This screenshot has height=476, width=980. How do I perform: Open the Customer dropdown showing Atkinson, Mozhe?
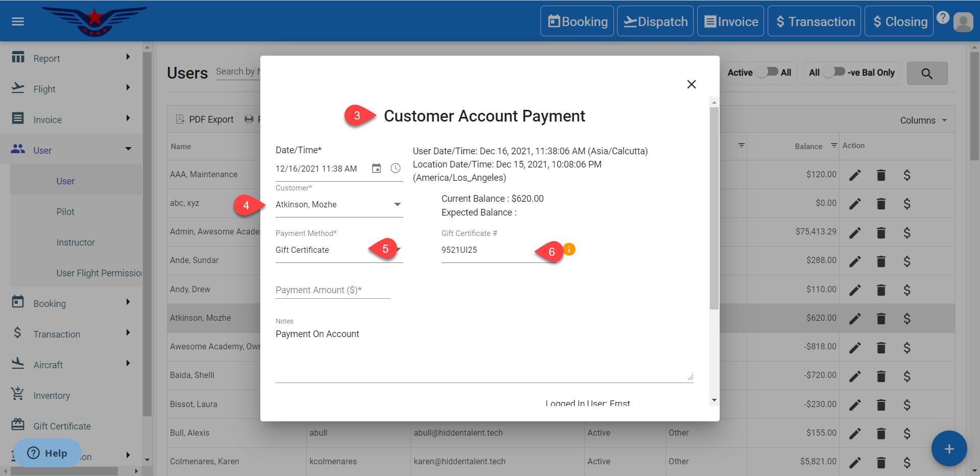click(x=339, y=205)
